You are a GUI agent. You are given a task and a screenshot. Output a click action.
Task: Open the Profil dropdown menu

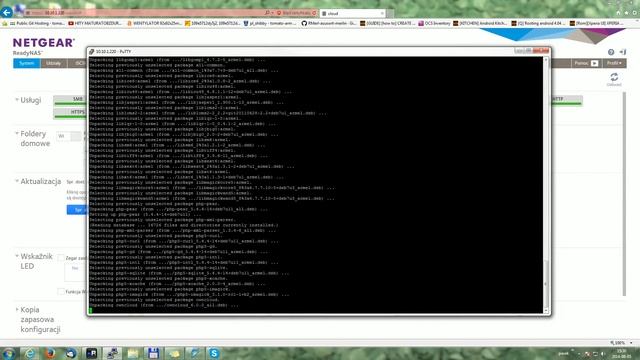click(614, 63)
